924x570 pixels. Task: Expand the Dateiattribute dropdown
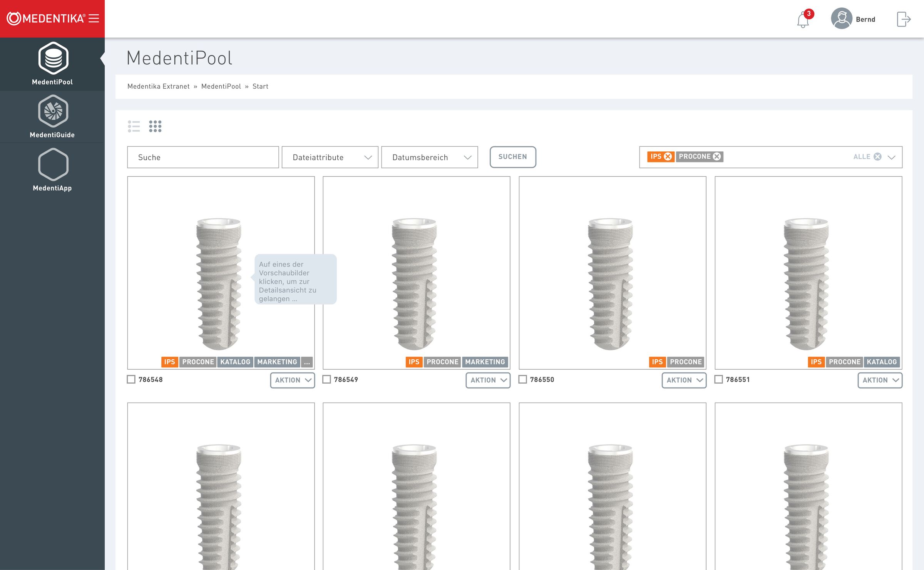point(330,157)
